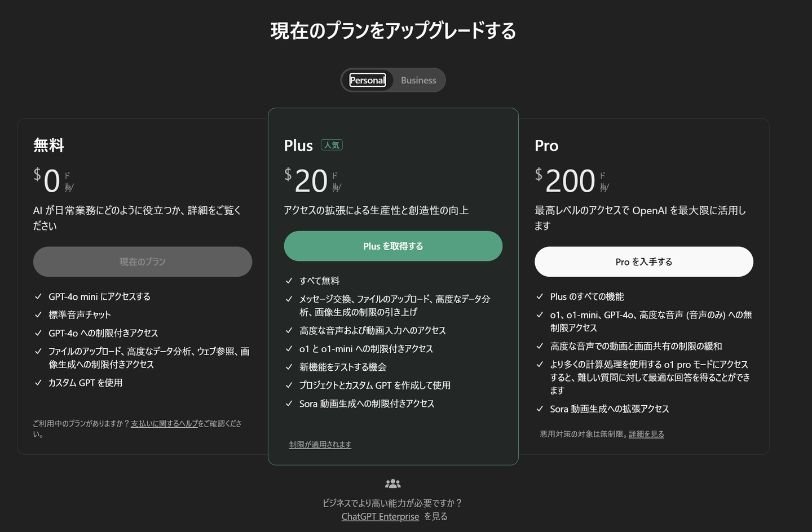This screenshot has height=532, width=812.
Task: Click the '現在のプランをアップグレードする' page title
Action: pyautogui.click(x=393, y=30)
